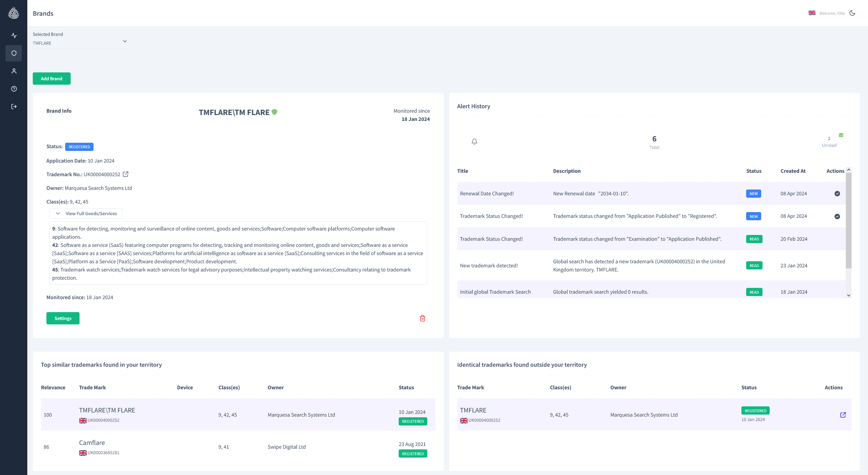Click the alert history bell icon
The height and width of the screenshot is (475, 868).
coord(474,141)
